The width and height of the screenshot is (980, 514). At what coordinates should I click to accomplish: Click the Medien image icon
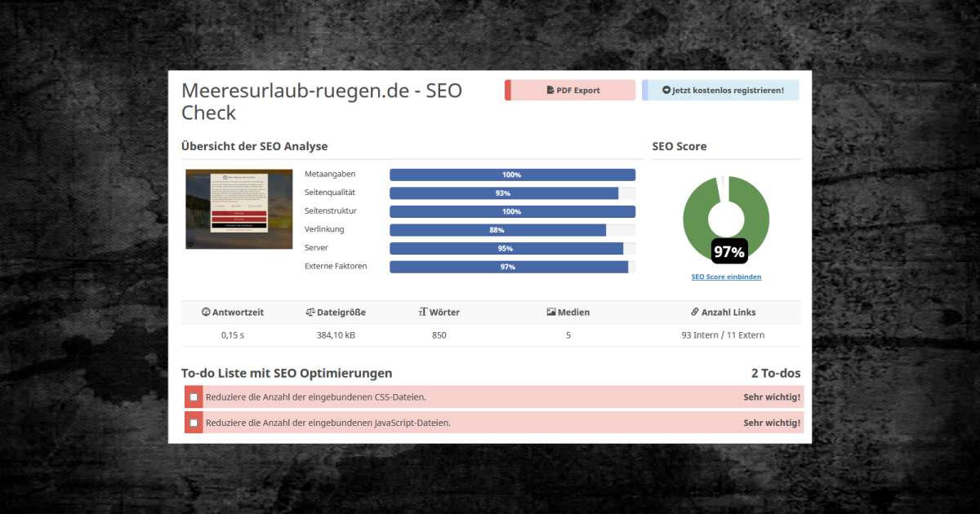pyautogui.click(x=551, y=312)
